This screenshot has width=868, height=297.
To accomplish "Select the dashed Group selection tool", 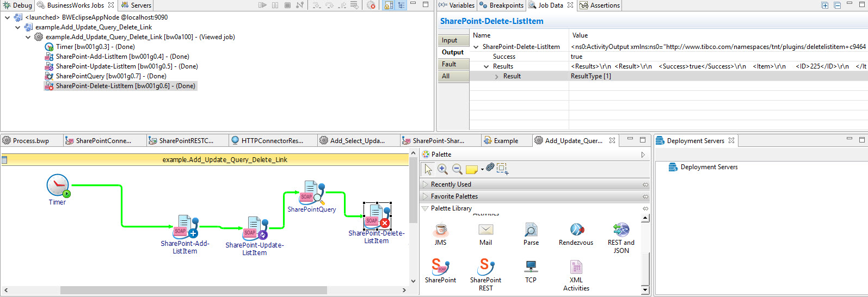I will (502, 169).
